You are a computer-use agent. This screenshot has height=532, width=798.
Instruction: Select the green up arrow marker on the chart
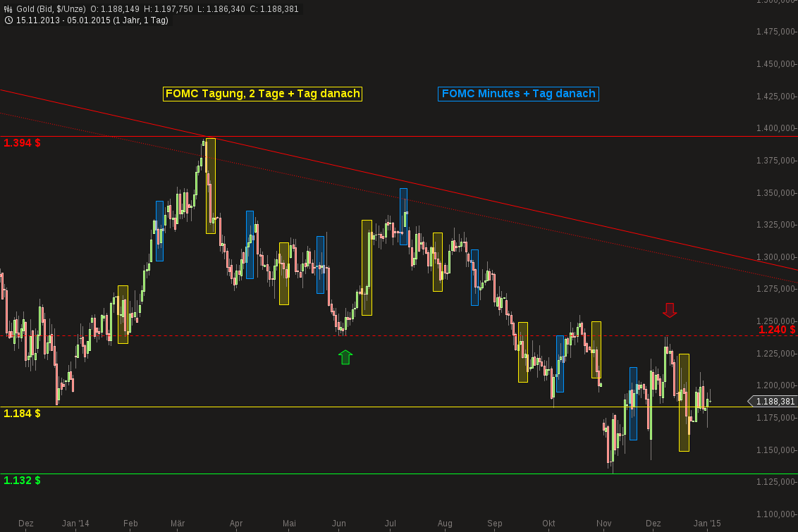pos(345,356)
